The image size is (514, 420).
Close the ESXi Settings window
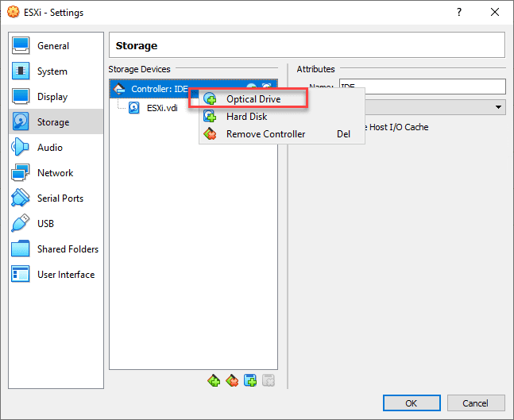pos(495,13)
